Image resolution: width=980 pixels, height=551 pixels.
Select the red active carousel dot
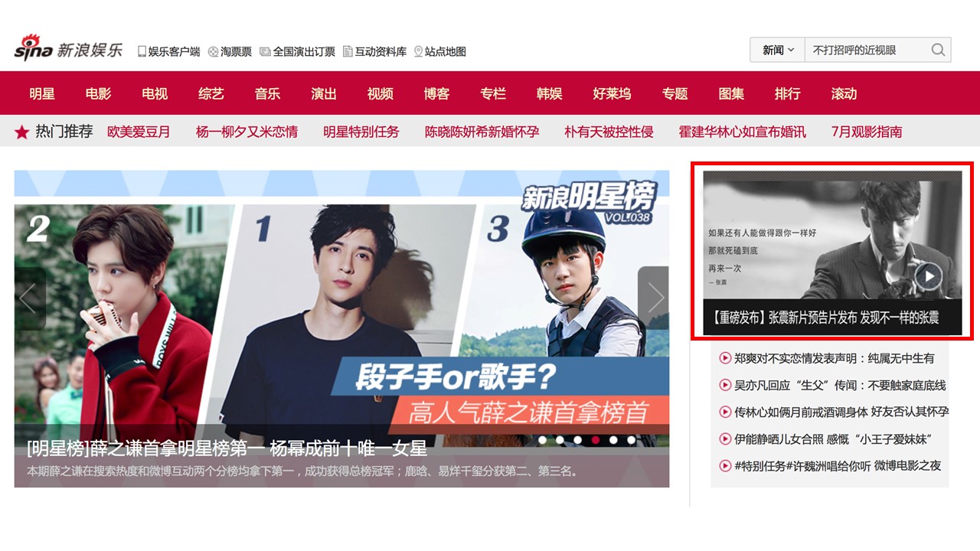(x=596, y=440)
